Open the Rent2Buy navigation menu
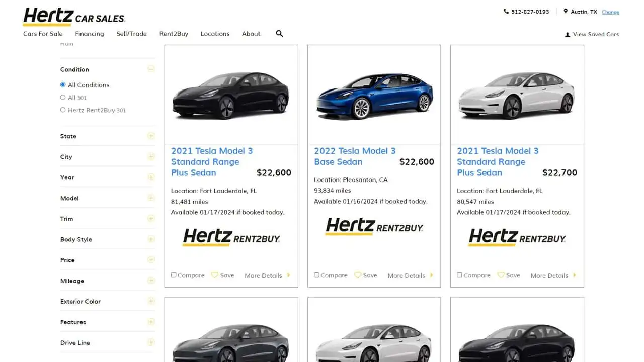This screenshot has height=362, width=644. (174, 34)
